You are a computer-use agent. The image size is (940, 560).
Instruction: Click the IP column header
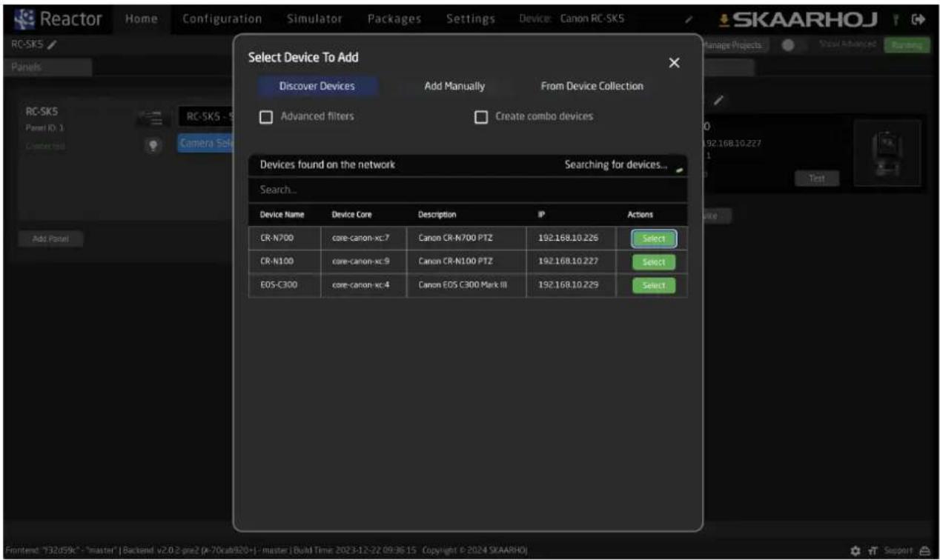[541, 215]
